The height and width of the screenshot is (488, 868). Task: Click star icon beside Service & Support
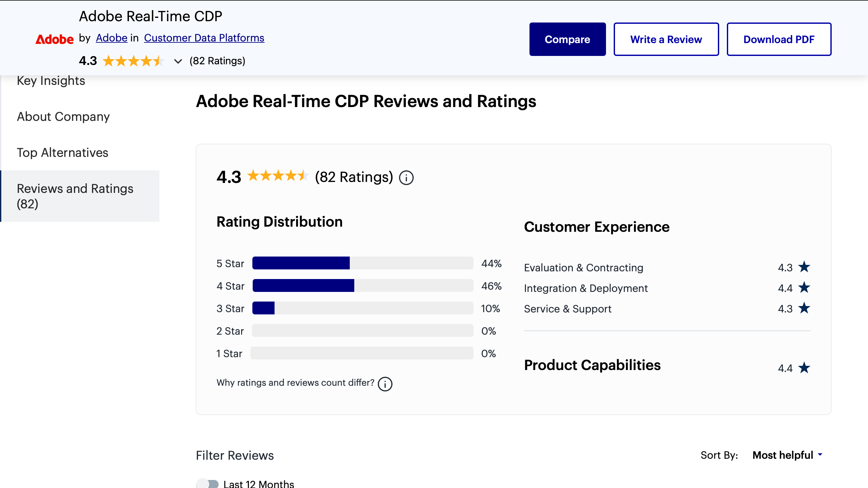click(804, 308)
